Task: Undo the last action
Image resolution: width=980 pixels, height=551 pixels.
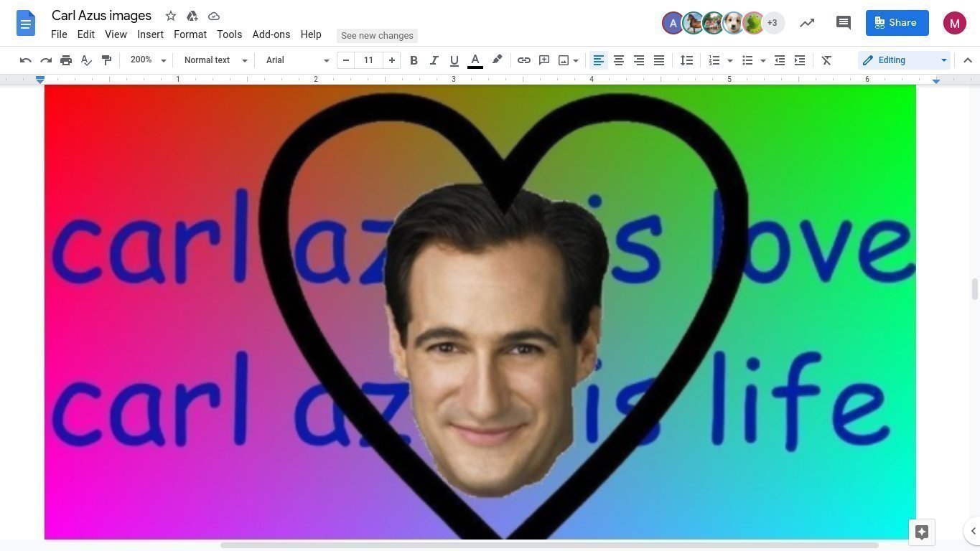Action: click(x=26, y=60)
